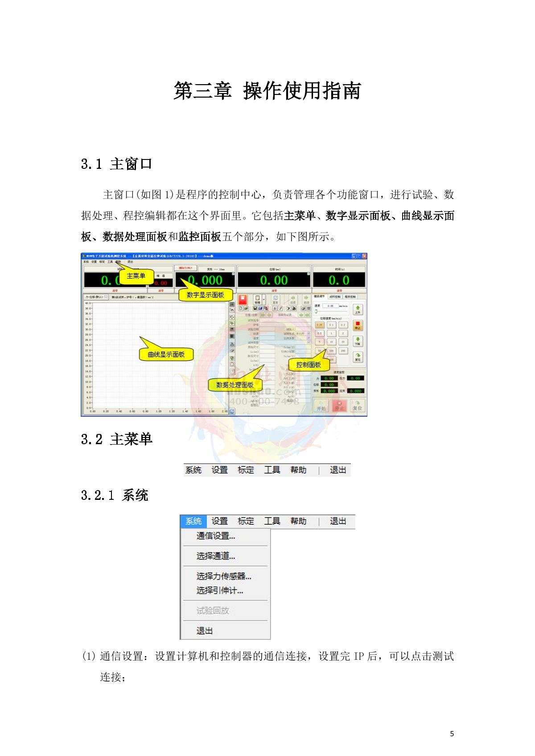This screenshot has height=756, width=535.
Task: Click the 速度 value input field
Action: (x=330, y=306)
